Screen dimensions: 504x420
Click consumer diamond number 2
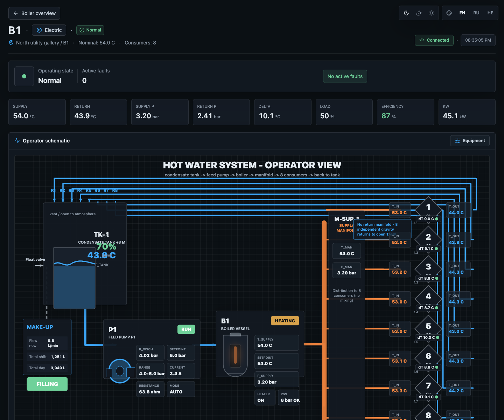[x=428, y=237]
